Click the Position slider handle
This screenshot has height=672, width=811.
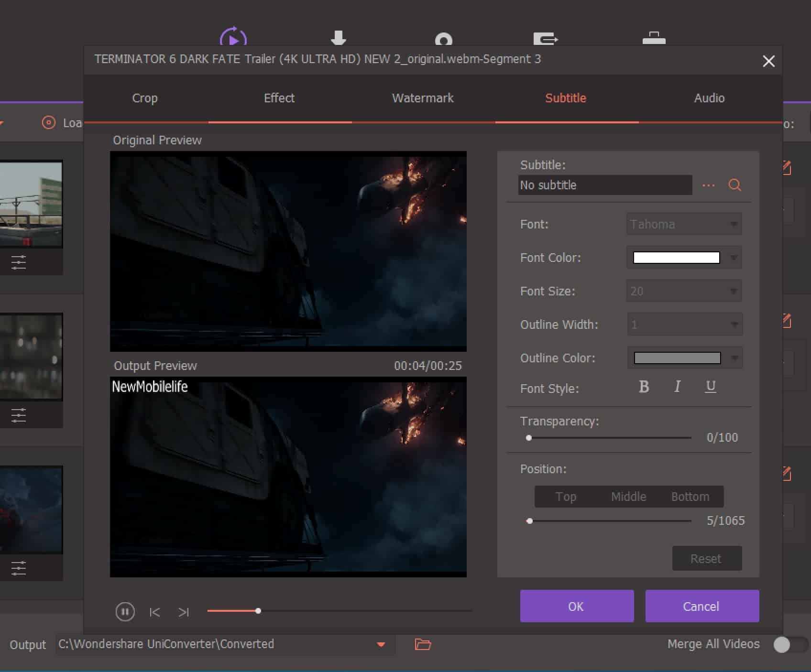click(529, 521)
